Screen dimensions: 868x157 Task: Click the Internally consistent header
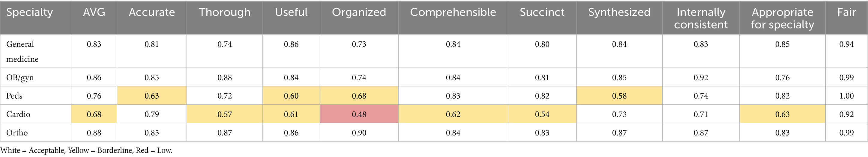701,18
